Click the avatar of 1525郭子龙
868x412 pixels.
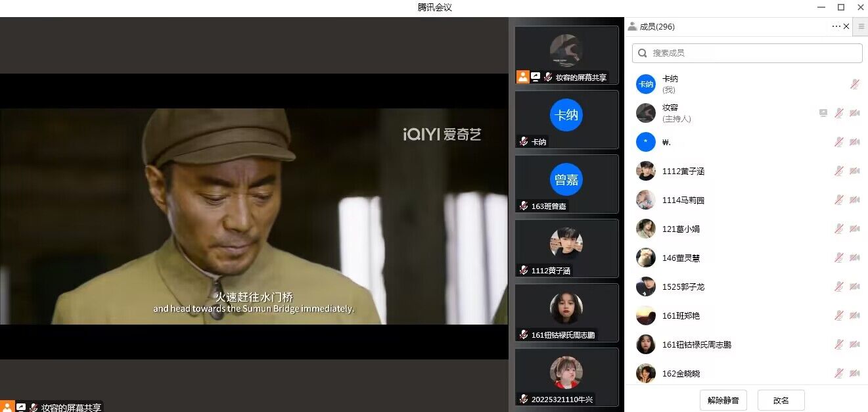click(x=646, y=286)
